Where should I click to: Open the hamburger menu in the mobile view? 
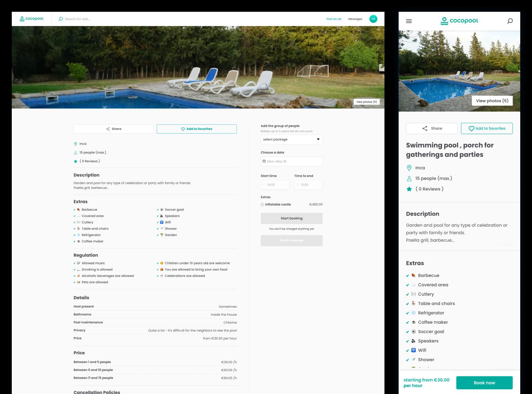(409, 21)
